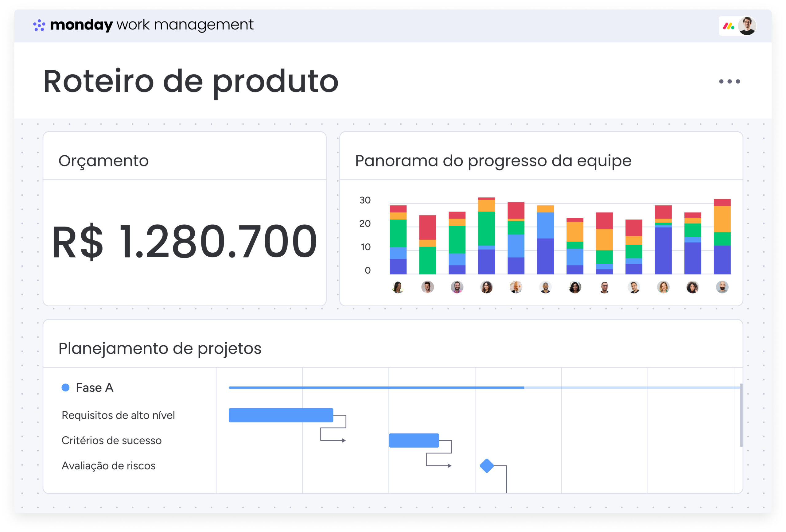Click the 0 label on the chart axis
The image size is (786, 532).
click(x=368, y=270)
